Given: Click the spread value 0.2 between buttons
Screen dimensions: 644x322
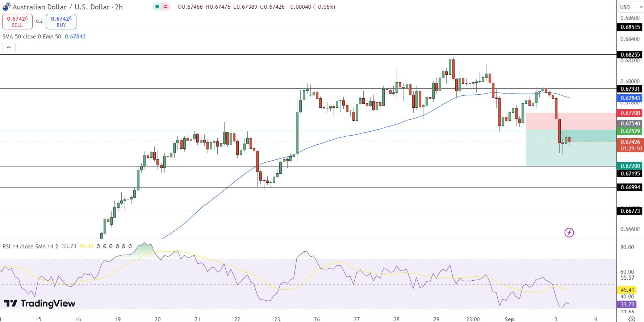Looking at the screenshot, I should (39, 21).
